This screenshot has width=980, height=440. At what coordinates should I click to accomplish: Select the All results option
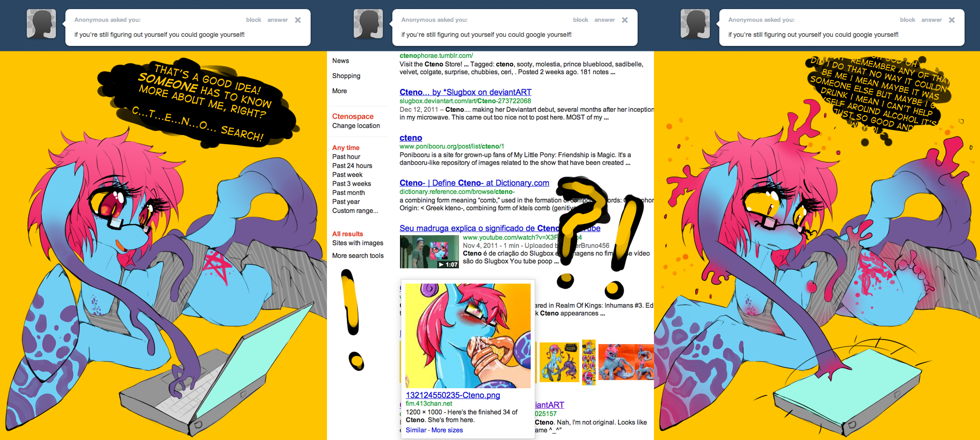347,234
